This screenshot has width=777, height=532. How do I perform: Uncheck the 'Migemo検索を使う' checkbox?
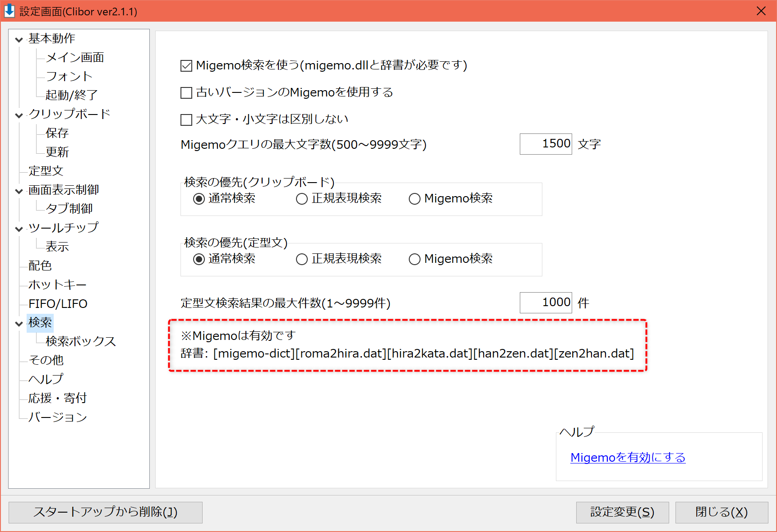[186, 66]
